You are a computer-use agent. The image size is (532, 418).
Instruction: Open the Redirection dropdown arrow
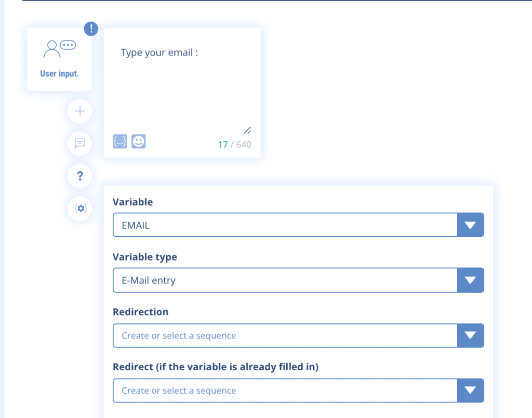coord(470,335)
